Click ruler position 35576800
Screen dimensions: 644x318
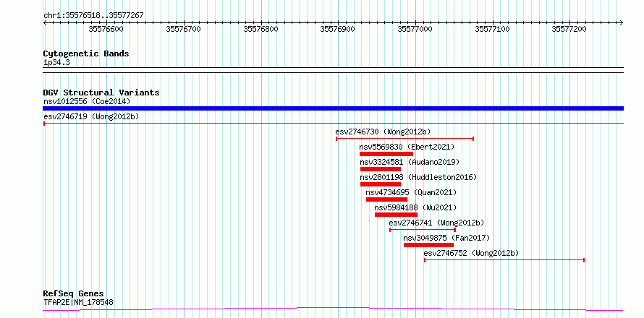click(260, 29)
